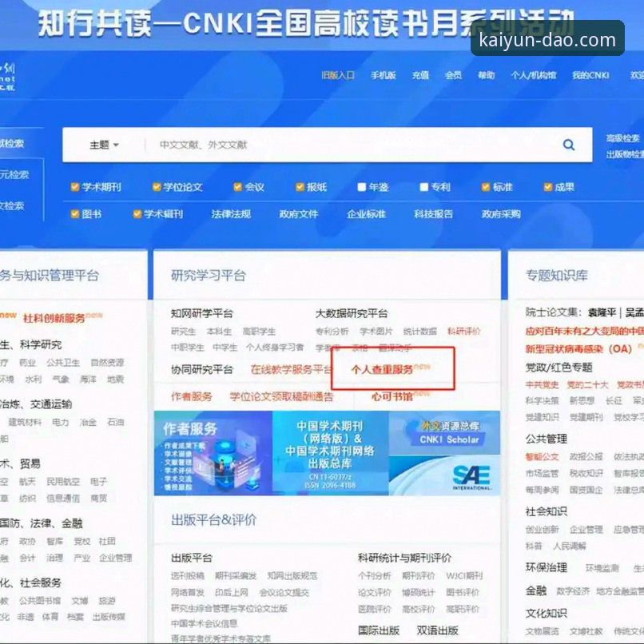Open the 科技报告 database link
The image size is (644, 644).
[x=433, y=214]
